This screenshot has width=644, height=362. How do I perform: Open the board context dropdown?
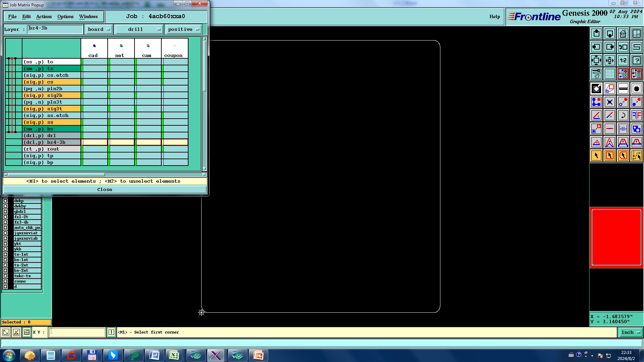[x=99, y=29]
